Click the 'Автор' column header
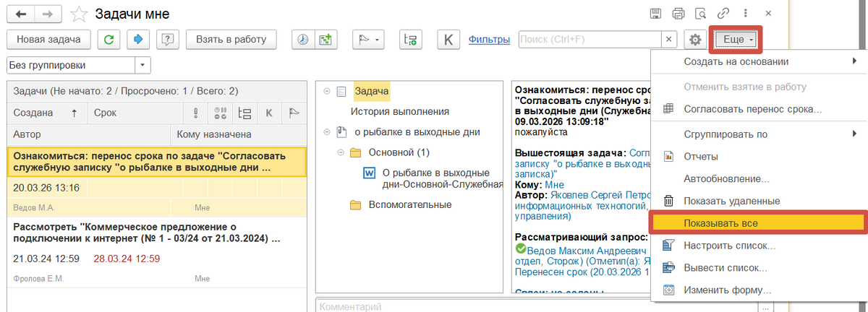Image resolution: width=868 pixels, height=312 pixels. [88, 134]
